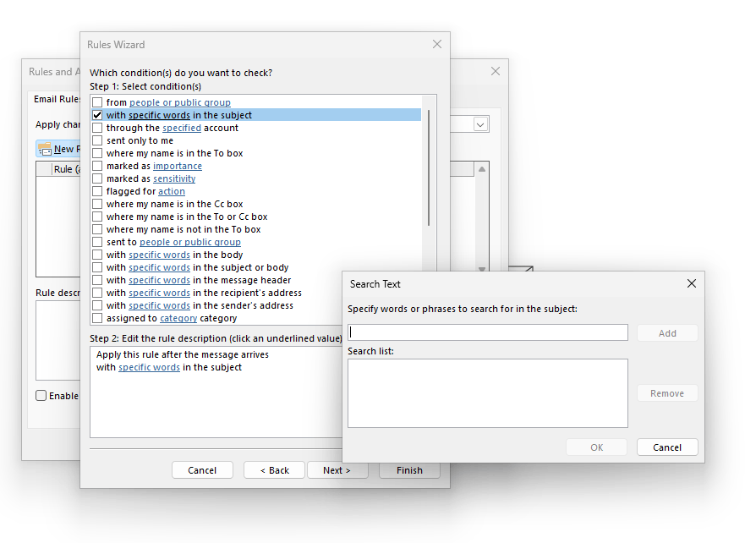This screenshot has width=756, height=543.
Task: Check 'specific words in the sender's address'
Action: 97,305
